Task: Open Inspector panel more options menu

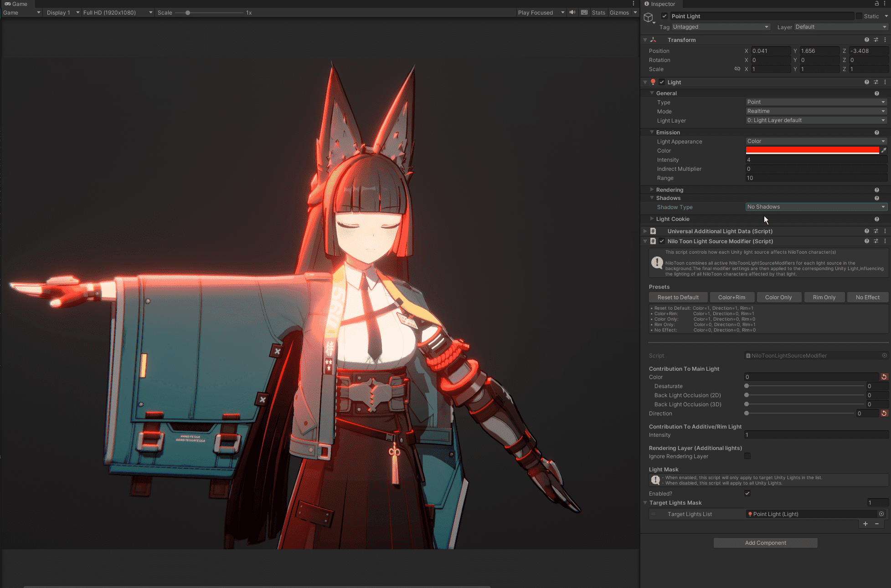Action: [885, 4]
